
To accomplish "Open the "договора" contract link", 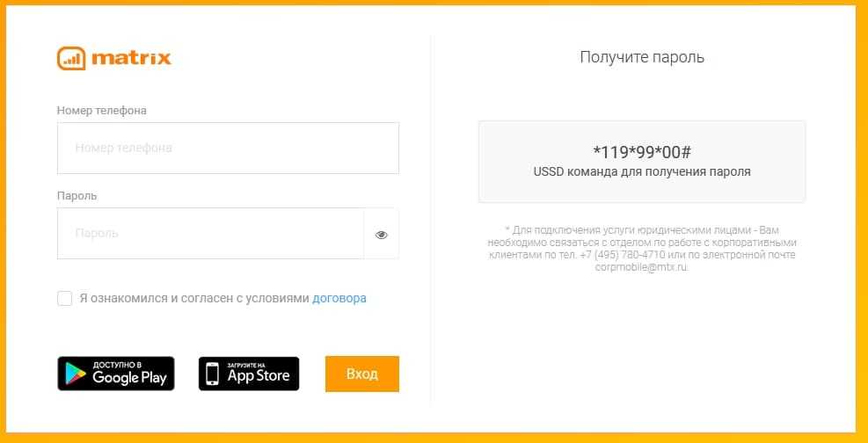I will point(339,298).
